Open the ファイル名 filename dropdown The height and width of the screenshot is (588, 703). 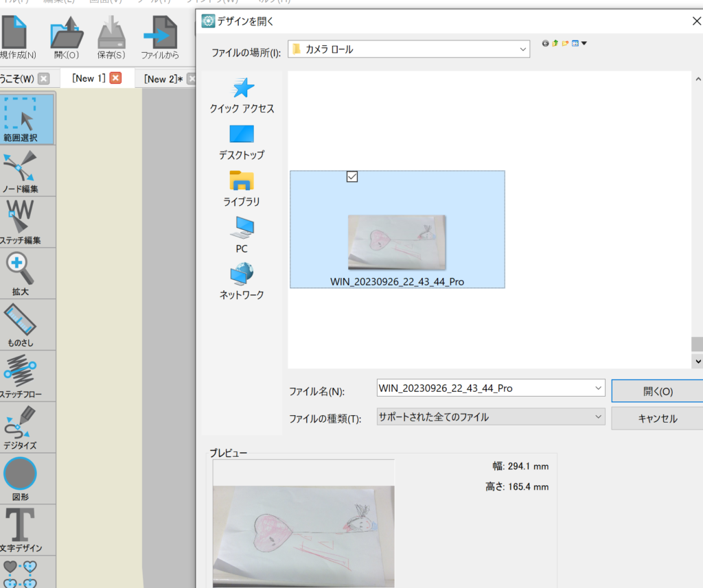(598, 388)
